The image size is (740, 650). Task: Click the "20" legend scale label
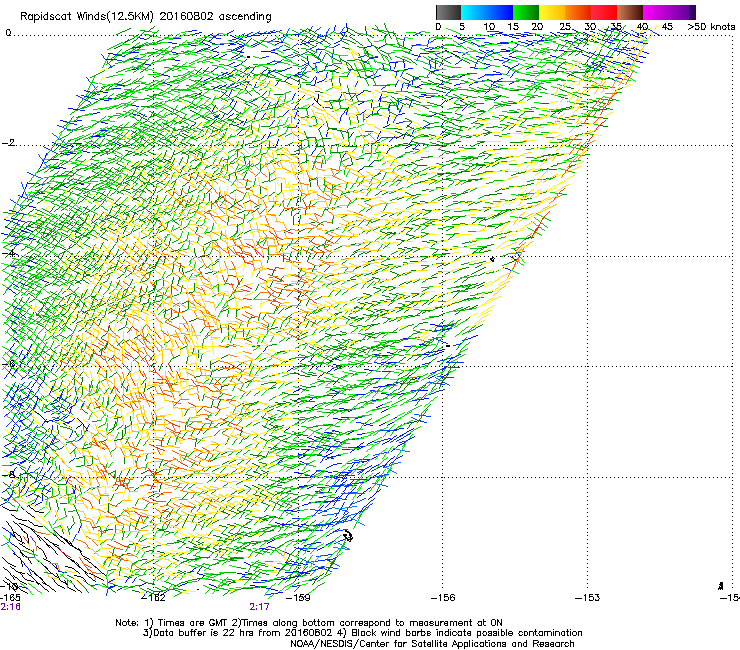tap(537, 27)
